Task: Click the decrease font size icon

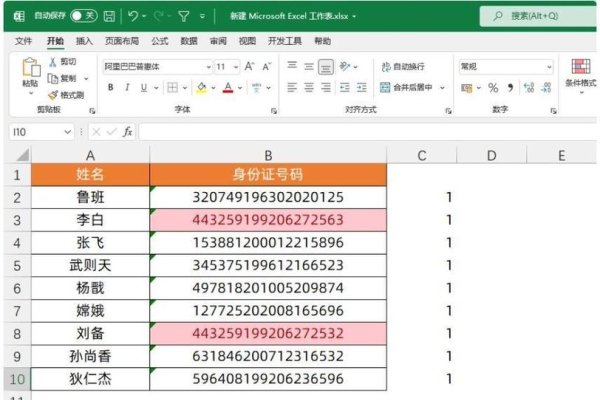Action: [x=267, y=67]
